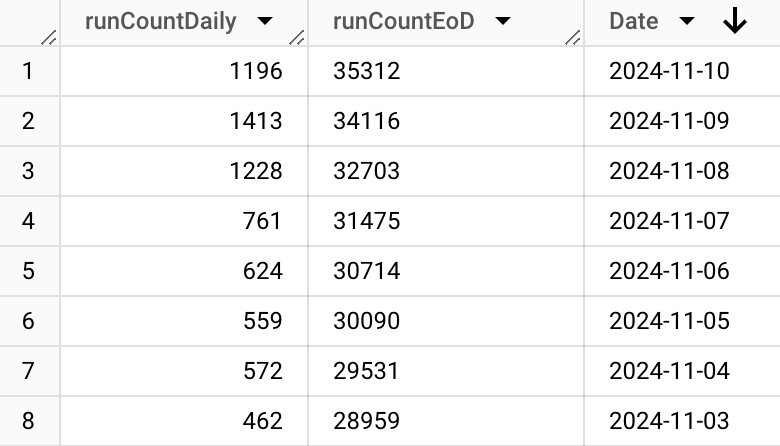The width and height of the screenshot is (780, 446).
Task: Click the runCountEoD column header label
Action: 403,21
